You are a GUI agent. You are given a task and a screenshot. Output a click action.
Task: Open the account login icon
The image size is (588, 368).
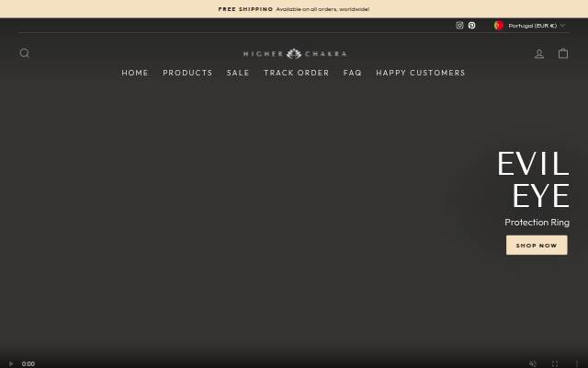click(539, 53)
